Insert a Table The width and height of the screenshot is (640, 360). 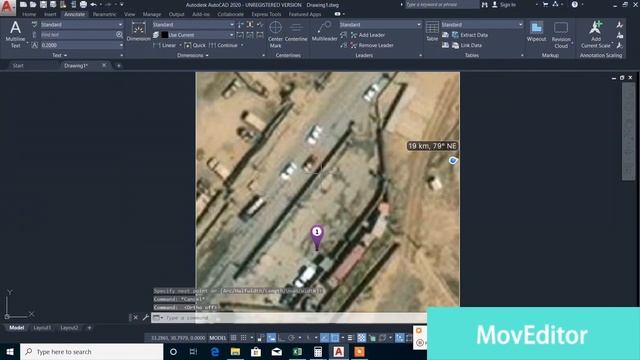[432, 31]
